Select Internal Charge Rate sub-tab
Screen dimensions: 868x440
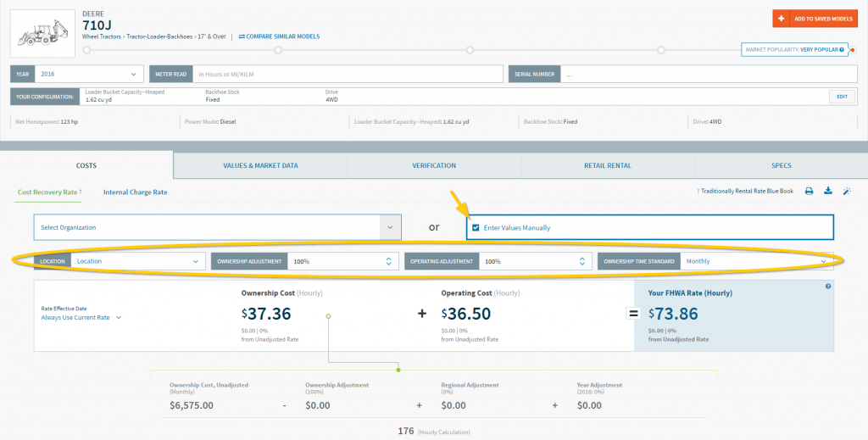tap(135, 192)
